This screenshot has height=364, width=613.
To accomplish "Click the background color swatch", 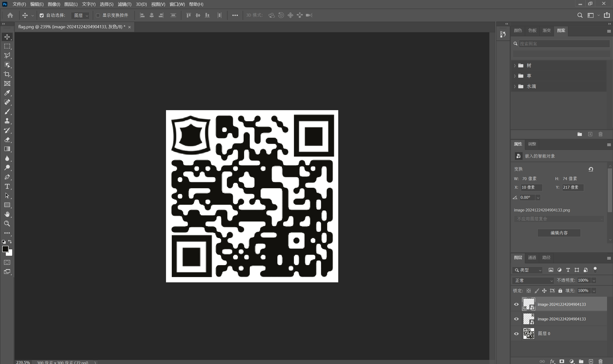I will tap(10, 254).
